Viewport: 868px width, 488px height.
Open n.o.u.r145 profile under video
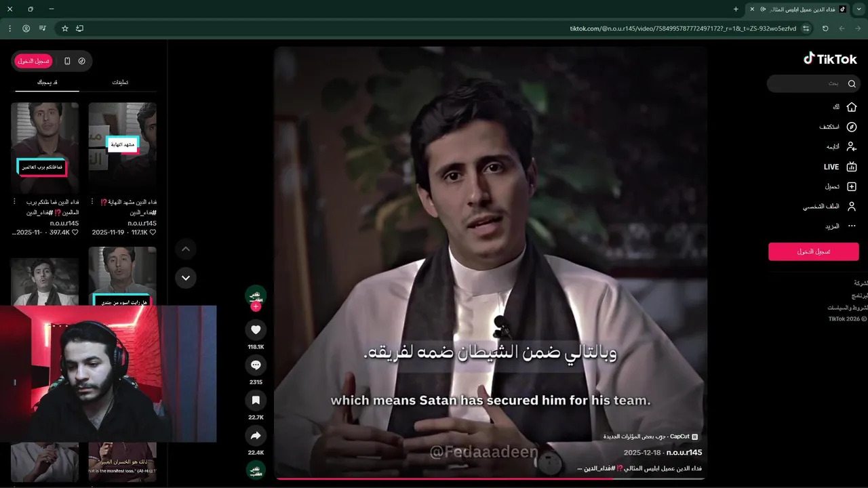click(684, 452)
